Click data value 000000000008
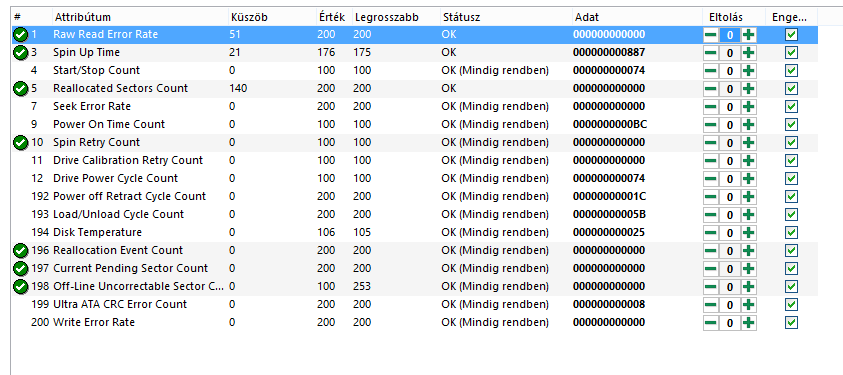The image size is (843, 375). (x=609, y=305)
